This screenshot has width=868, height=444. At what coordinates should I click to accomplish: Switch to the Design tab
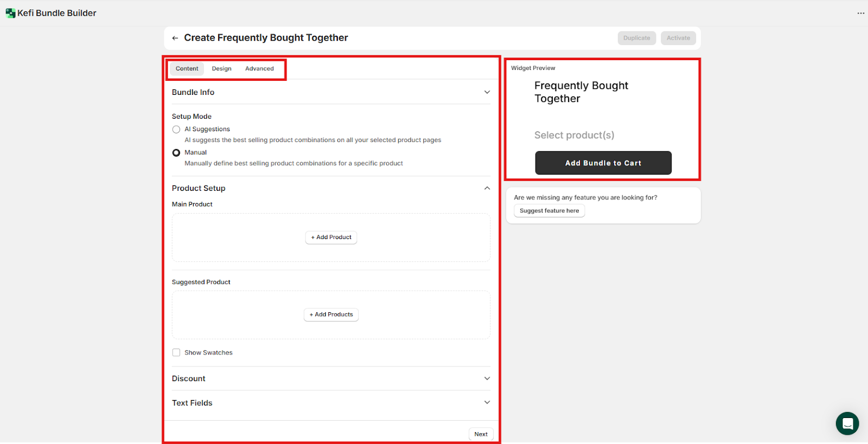coord(221,69)
